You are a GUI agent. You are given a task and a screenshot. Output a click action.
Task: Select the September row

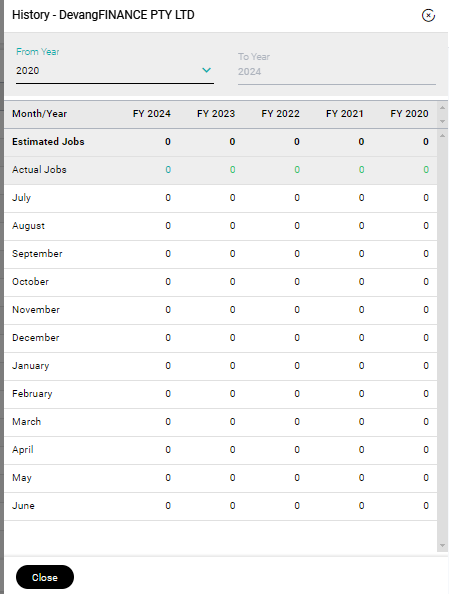221,254
